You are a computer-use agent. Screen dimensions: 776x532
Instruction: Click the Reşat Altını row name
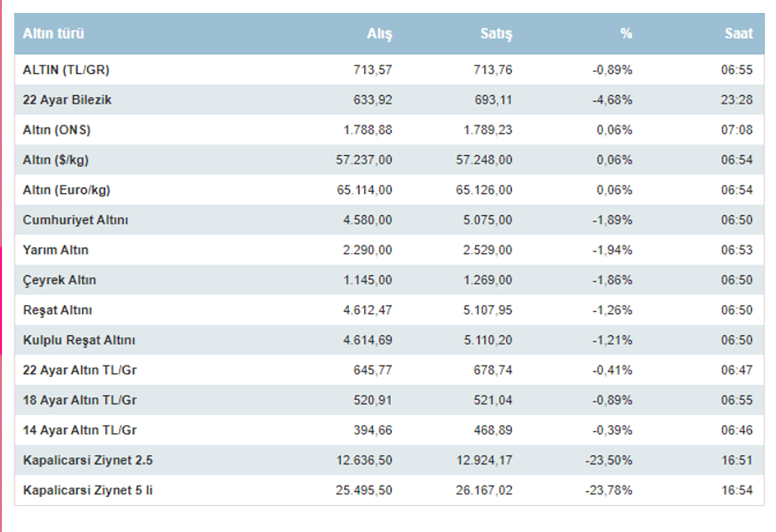click(58, 310)
